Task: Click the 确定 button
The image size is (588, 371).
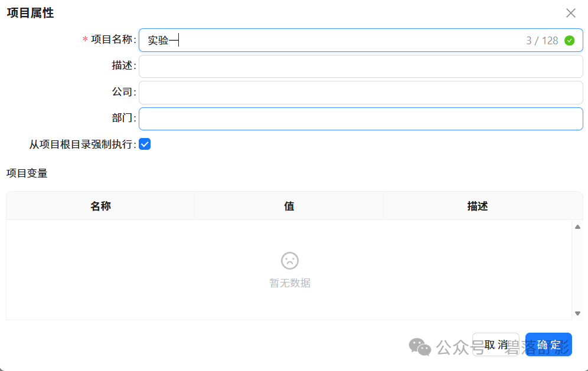Action: pyautogui.click(x=548, y=344)
